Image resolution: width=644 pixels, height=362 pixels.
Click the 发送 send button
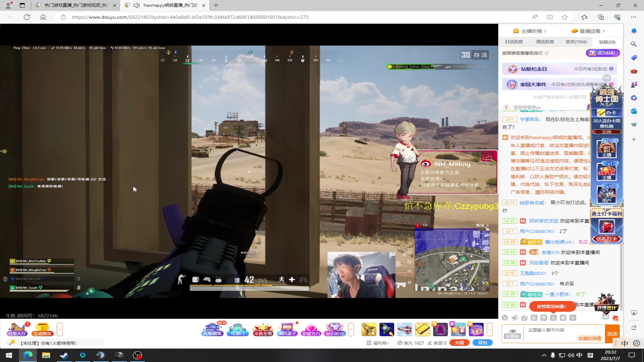pos(612,334)
